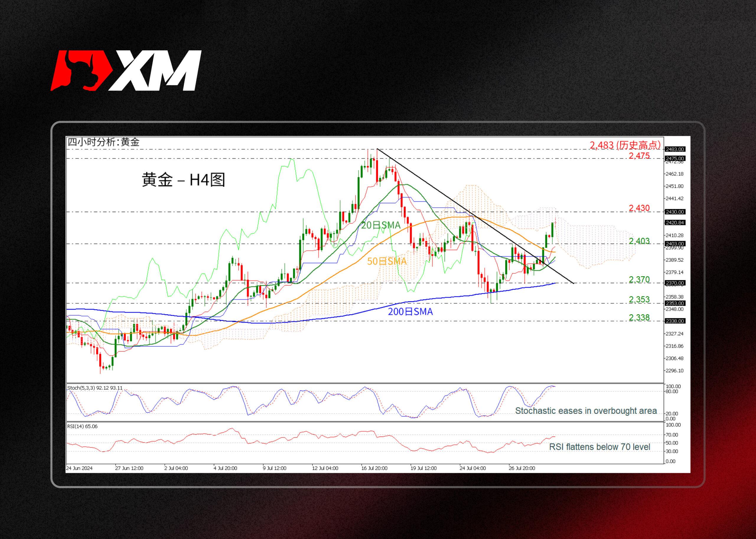Click the green '2,353' support annotation
This screenshot has height=539, width=756.
pyautogui.click(x=639, y=299)
